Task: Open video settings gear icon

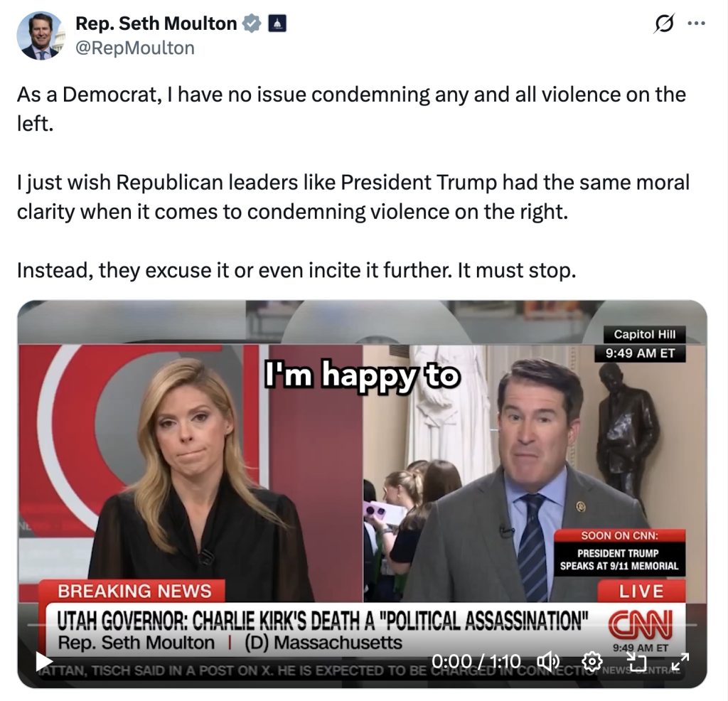Action: [592, 661]
